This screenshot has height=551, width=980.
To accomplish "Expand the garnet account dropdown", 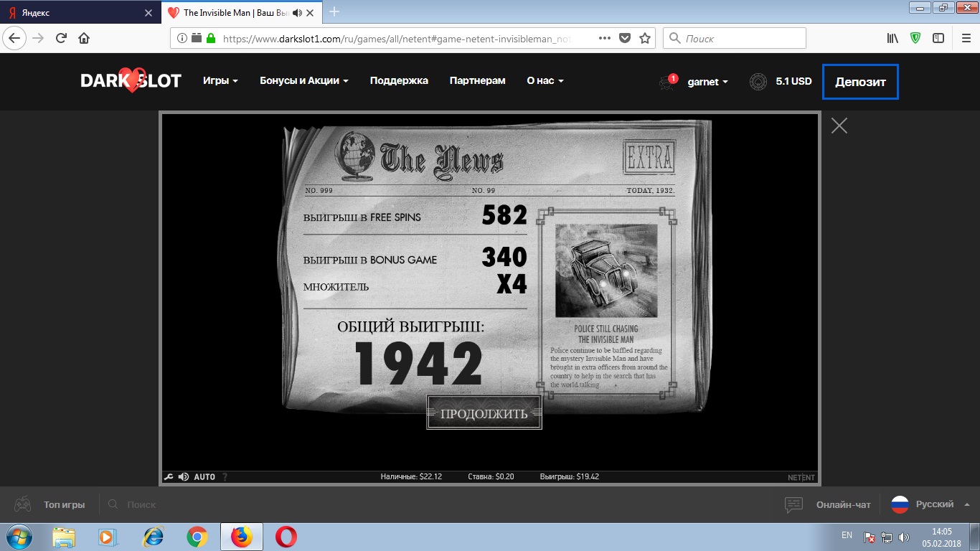I will (707, 82).
